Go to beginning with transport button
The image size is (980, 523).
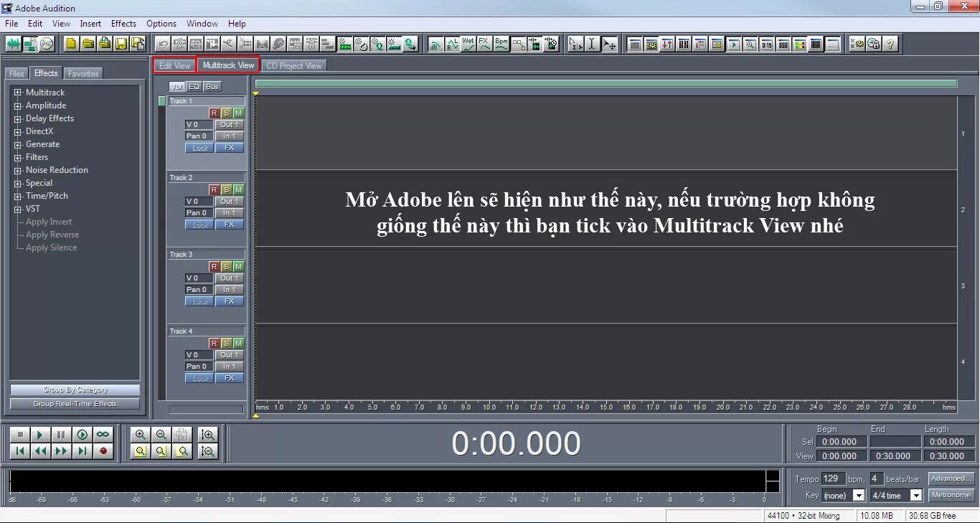20,451
